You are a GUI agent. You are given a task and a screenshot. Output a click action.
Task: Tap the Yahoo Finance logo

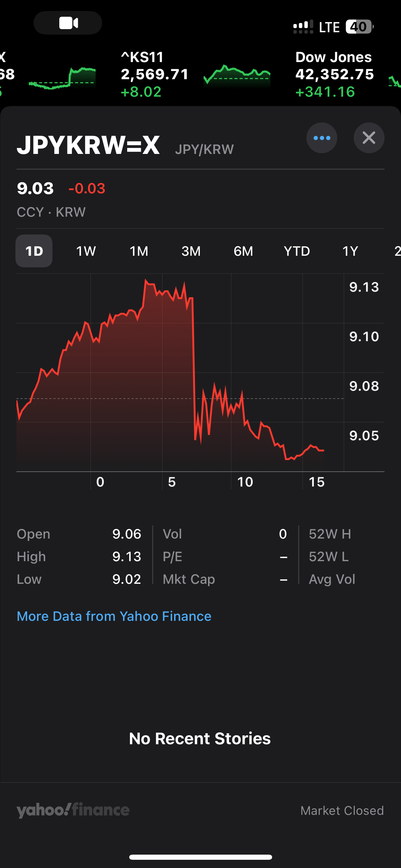pos(73,810)
